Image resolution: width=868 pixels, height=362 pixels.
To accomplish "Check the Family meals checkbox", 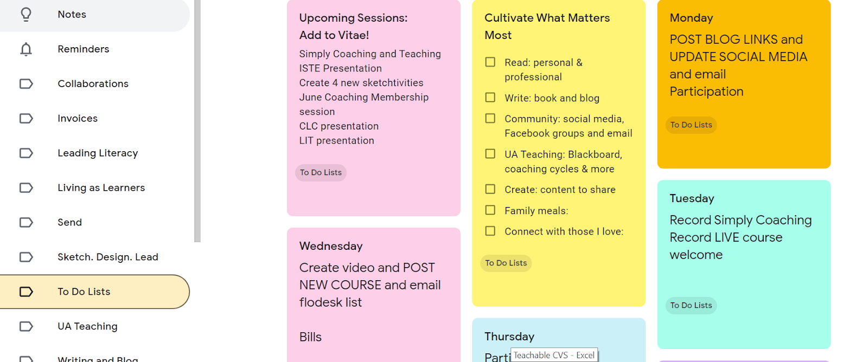I will (x=490, y=210).
